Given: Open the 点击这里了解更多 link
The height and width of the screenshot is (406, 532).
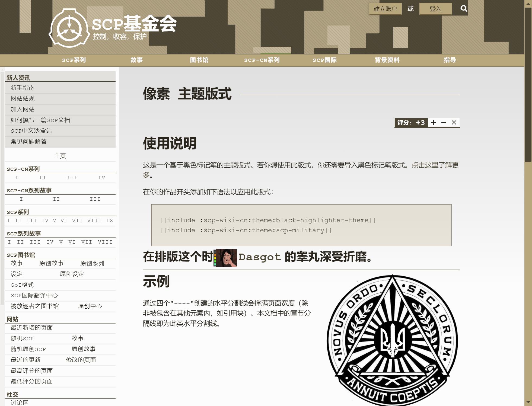Looking at the screenshot, I should click(435, 165).
